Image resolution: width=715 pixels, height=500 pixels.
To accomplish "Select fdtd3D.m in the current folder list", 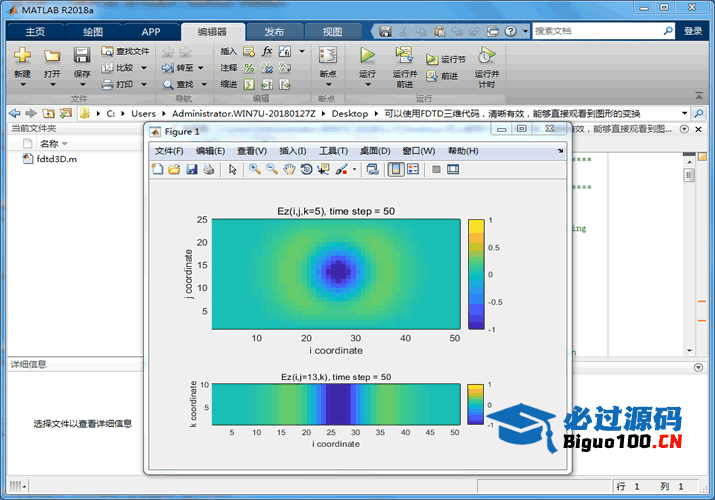I will 57,159.
